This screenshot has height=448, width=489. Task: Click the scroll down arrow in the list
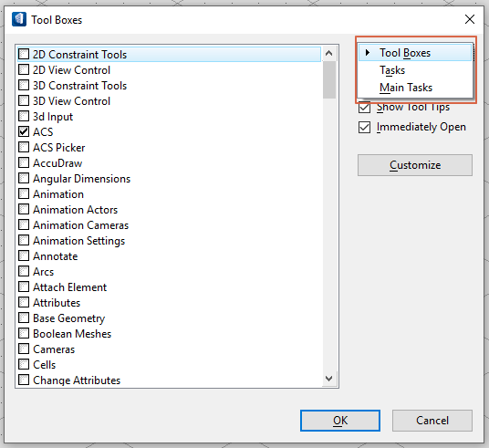328,379
